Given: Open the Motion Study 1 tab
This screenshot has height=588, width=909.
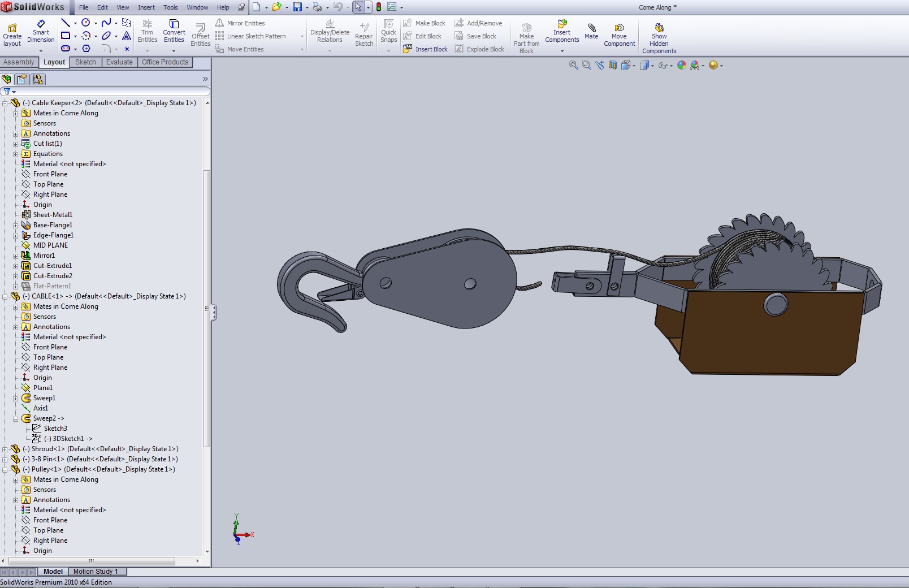Looking at the screenshot, I should (x=95, y=572).
